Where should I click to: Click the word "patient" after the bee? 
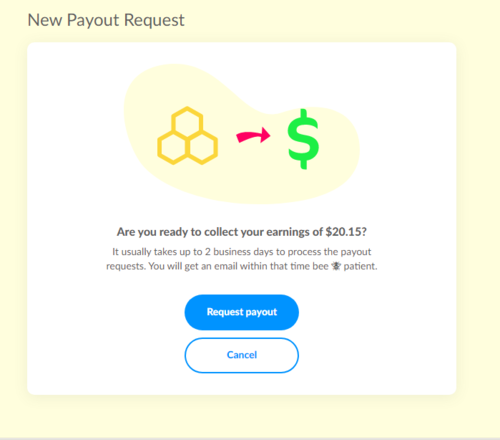pyautogui.click(x=360, y=266)
